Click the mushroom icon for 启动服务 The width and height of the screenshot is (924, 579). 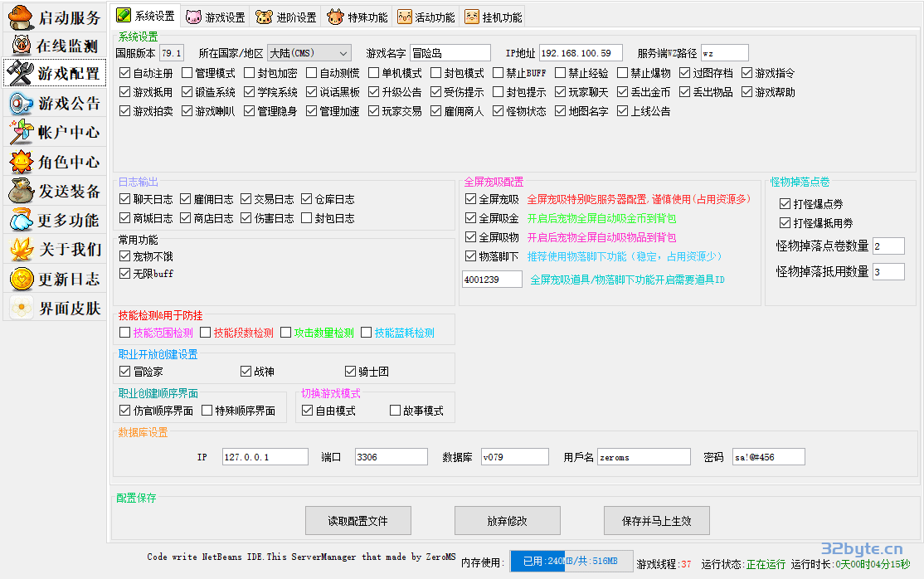pos(21,17)
